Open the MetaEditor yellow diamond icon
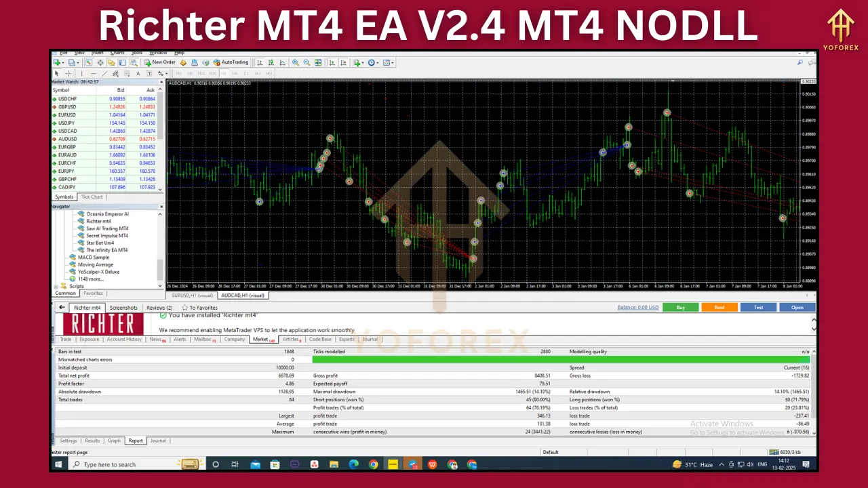 click(x=183, y=62)
